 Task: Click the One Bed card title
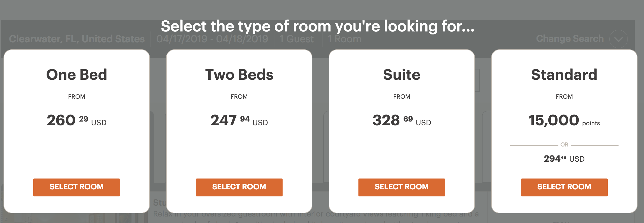point(77,75)
